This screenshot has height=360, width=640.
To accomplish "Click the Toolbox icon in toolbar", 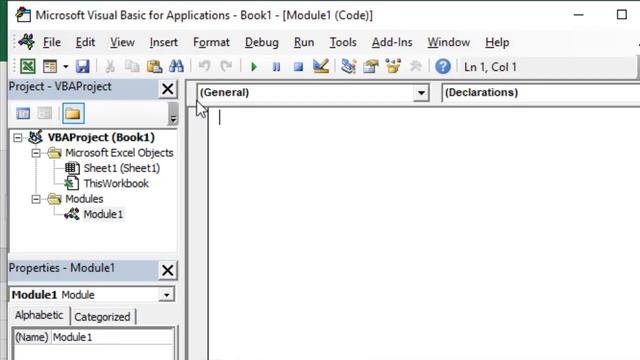I will point(416,66).
